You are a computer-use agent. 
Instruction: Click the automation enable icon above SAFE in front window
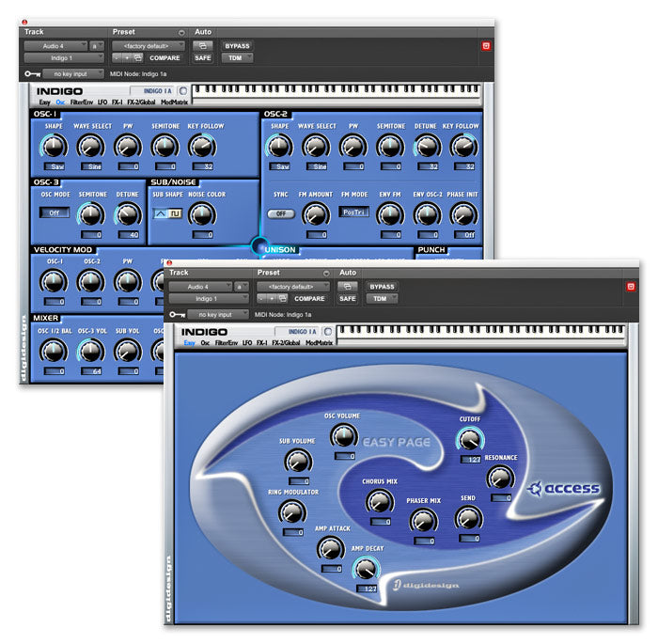347,286
